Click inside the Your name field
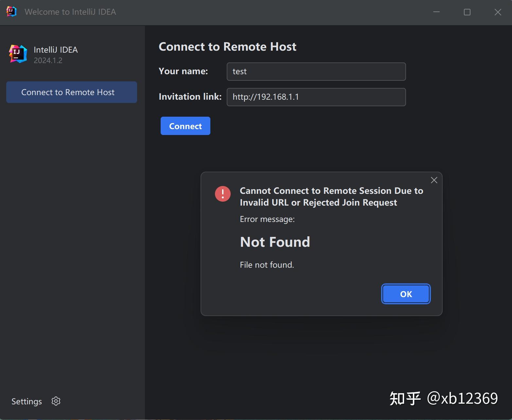The width and height of the screenshot is (512, 420). pyautogui.click(x=316, y=71)
